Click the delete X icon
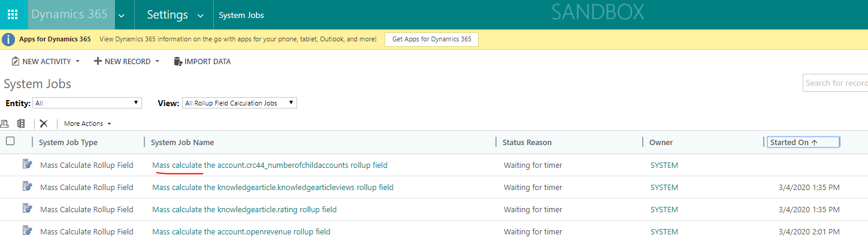The width and height of the screenshot is (868, 241). coord(43,123)
